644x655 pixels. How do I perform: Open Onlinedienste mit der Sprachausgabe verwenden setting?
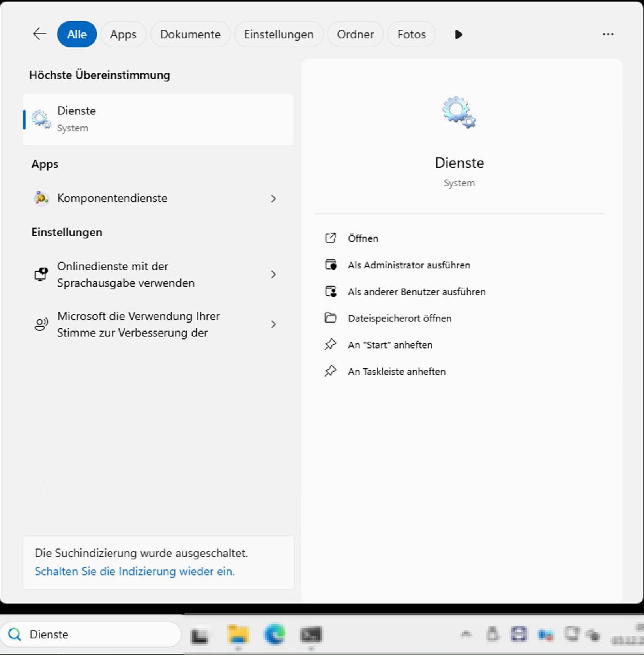[x=158, y=274]
